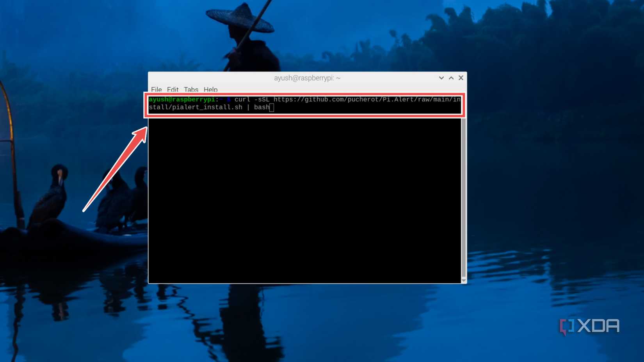Viewport: 644px width, 362px height.
Task: Select the word bash after the pipe
Action: tap(261, 107)
